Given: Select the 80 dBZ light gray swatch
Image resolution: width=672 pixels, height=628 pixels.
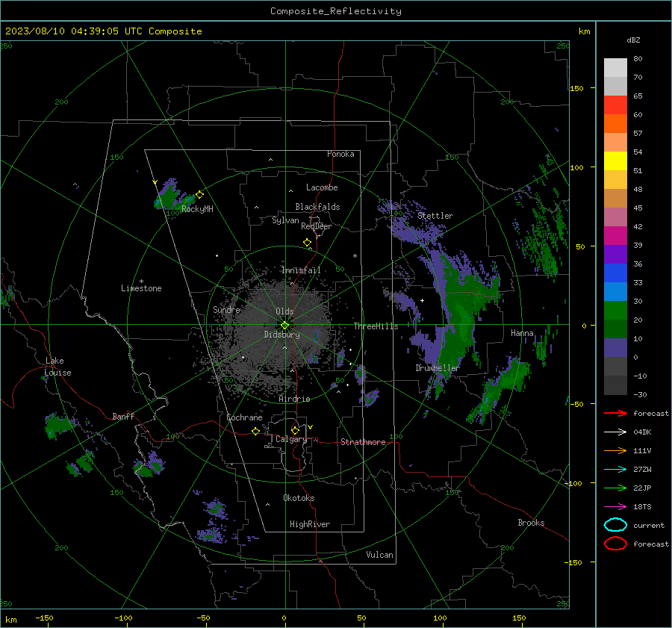Looking at the screenshot, I should tap(615, 67).
